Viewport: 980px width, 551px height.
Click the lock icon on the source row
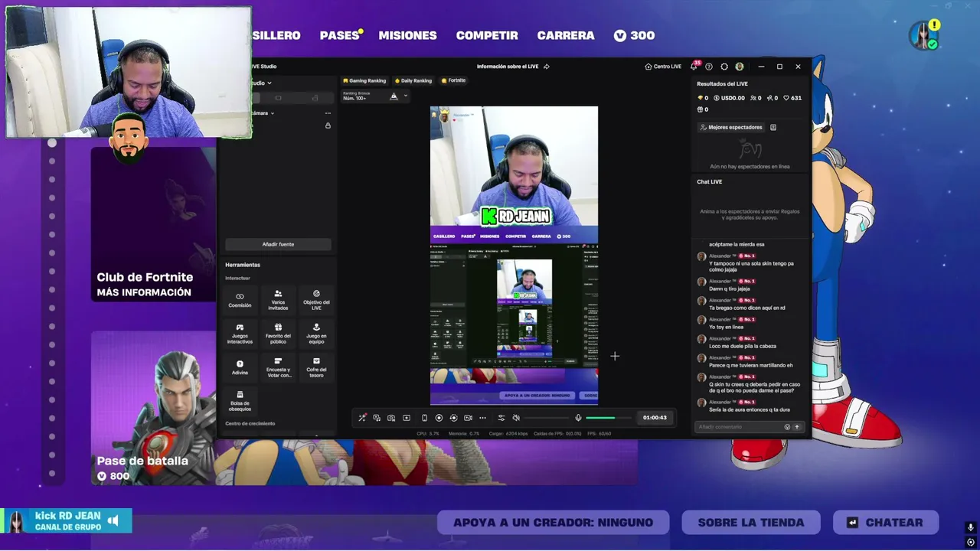pyautogui.click(x=328, y=126)
